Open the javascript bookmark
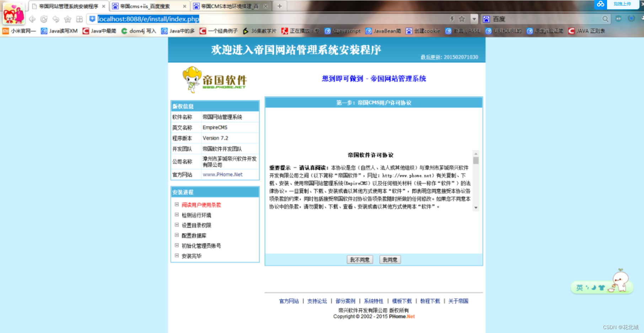The width and height of the screenshot is (644, 333). (343, 31)
